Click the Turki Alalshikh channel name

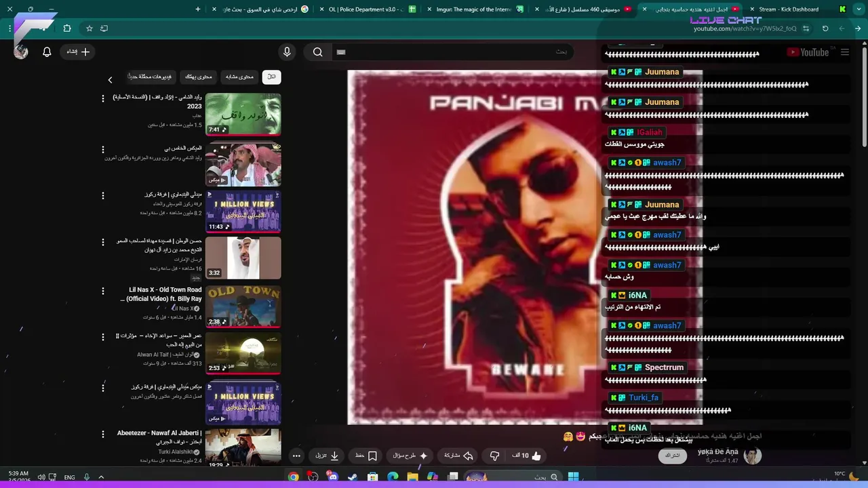(177, 452)
